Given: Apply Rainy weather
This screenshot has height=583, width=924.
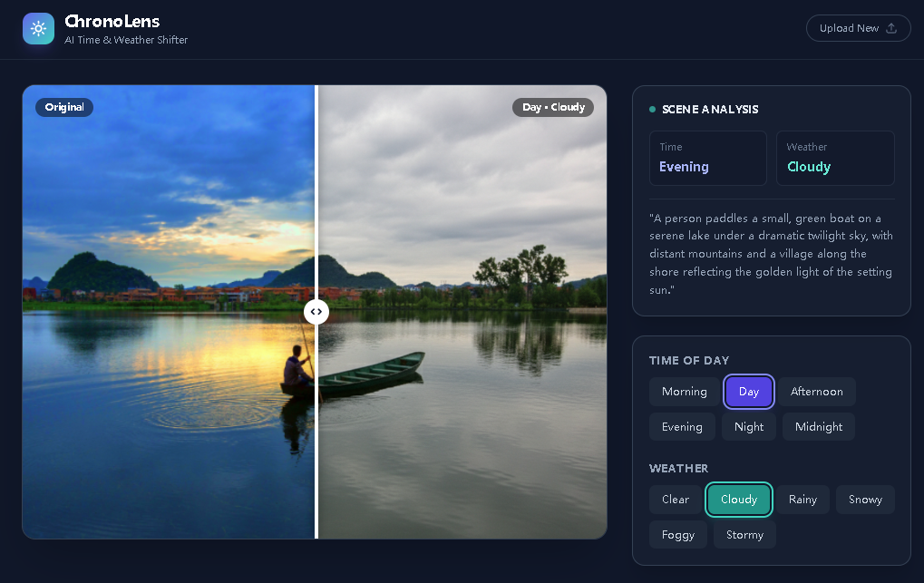Looking at the screenshot, I should click(802, 500).
